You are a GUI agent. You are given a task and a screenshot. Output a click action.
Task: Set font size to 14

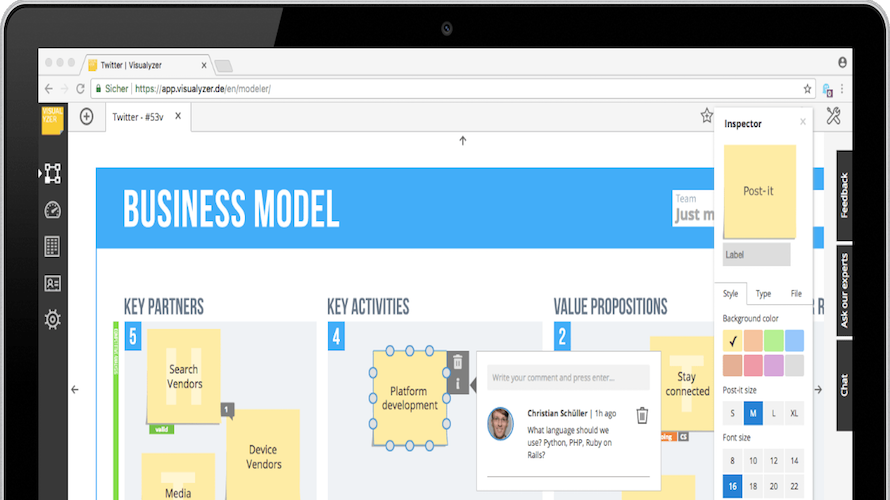click(x=794, y=461)
